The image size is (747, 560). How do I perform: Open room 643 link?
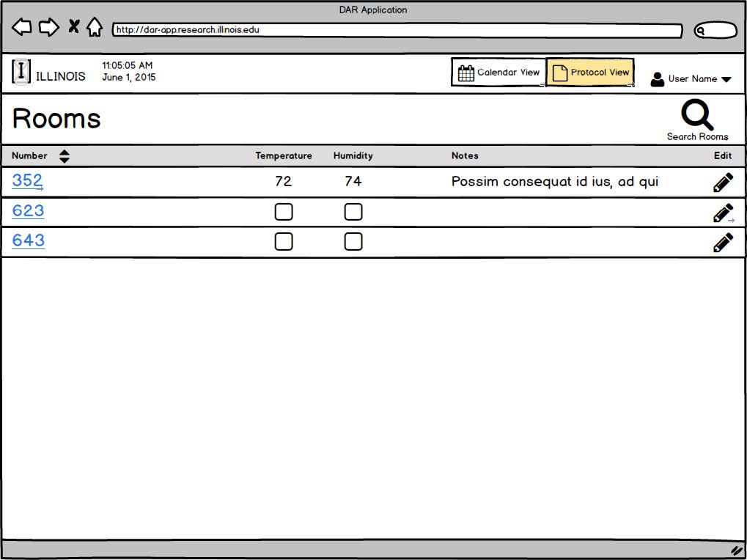[28, 240]
